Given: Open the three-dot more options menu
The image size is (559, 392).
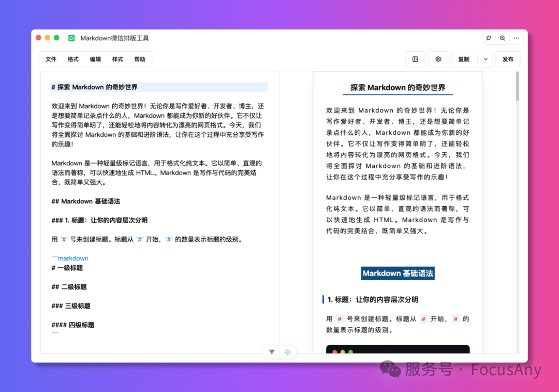Looking at the screenshot, I should (x=516, y=38).
